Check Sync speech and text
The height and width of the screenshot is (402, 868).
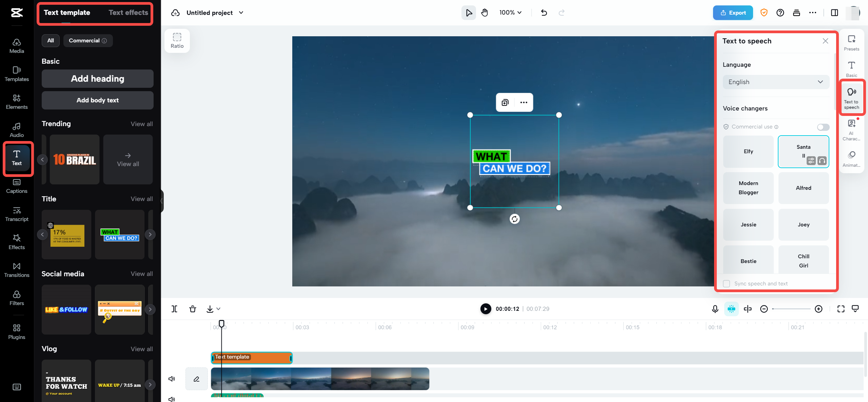(x=726, y=283)
